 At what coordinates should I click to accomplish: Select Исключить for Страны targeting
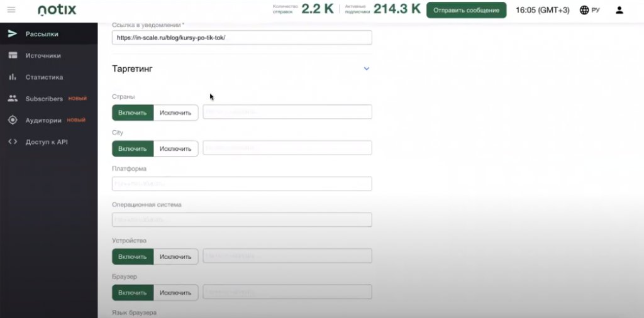[175, 112]
